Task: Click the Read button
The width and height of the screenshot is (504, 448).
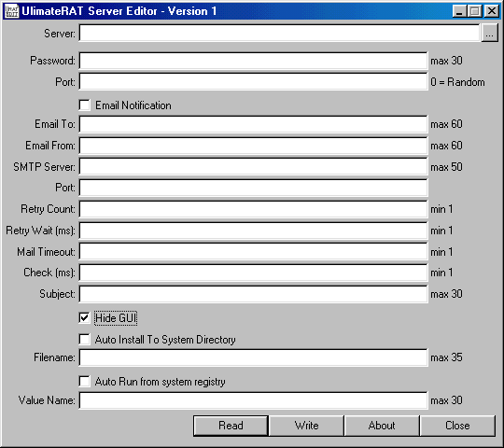Action: (231, 426)
